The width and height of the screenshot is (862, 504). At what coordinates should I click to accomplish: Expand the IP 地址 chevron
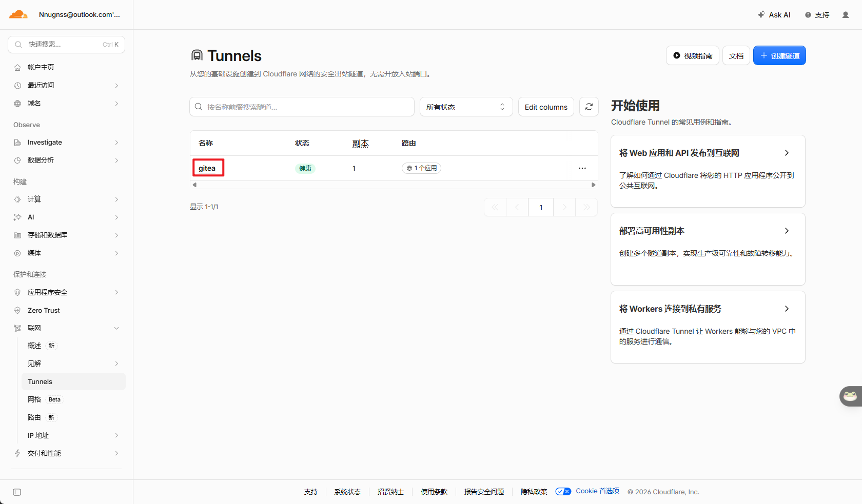[116, 435]
